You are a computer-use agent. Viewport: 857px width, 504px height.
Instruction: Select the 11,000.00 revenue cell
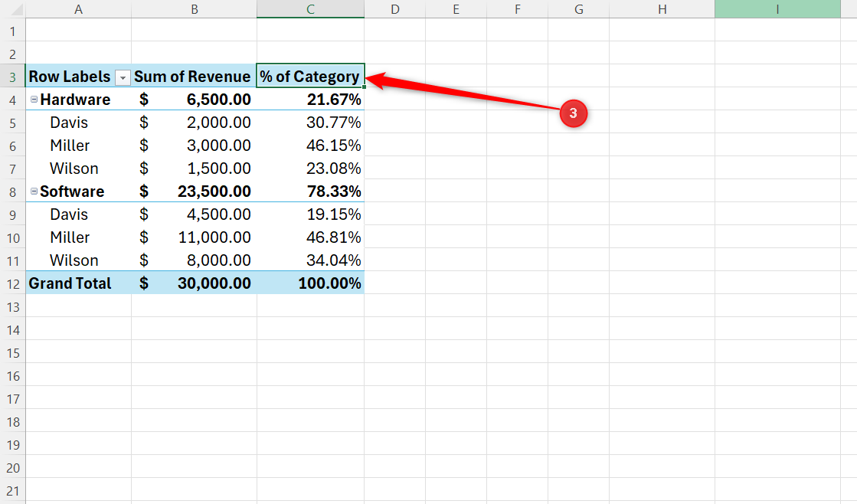194,237
